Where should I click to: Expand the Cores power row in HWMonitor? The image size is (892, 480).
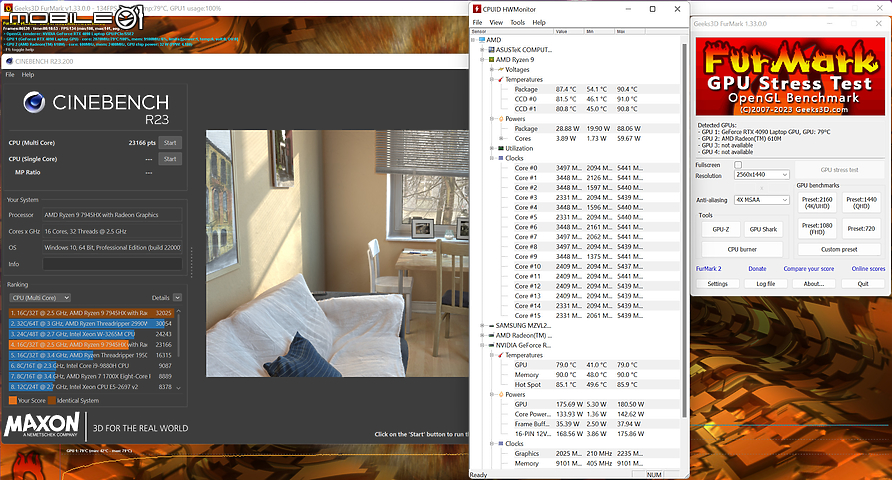click(501, 138)
